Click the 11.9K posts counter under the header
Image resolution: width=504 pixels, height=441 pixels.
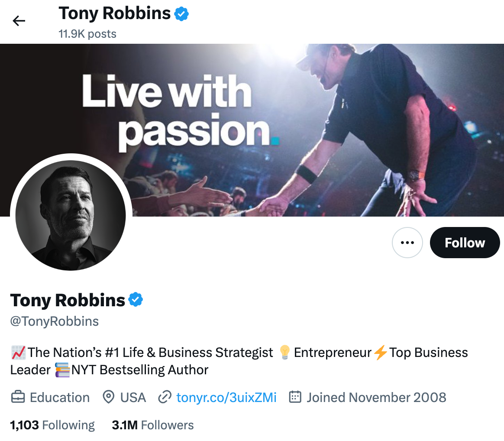pyautogui.click(x=87, y=33)
